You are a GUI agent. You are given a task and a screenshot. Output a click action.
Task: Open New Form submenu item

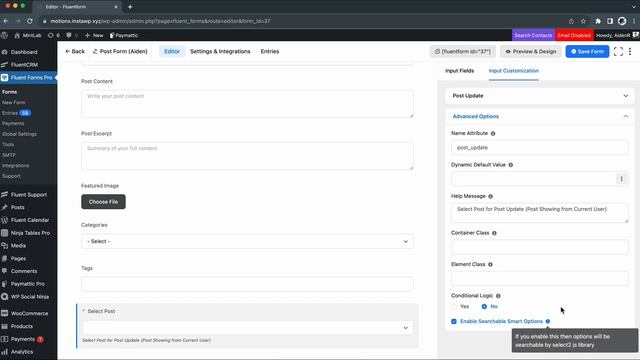(x=13, y=102)
